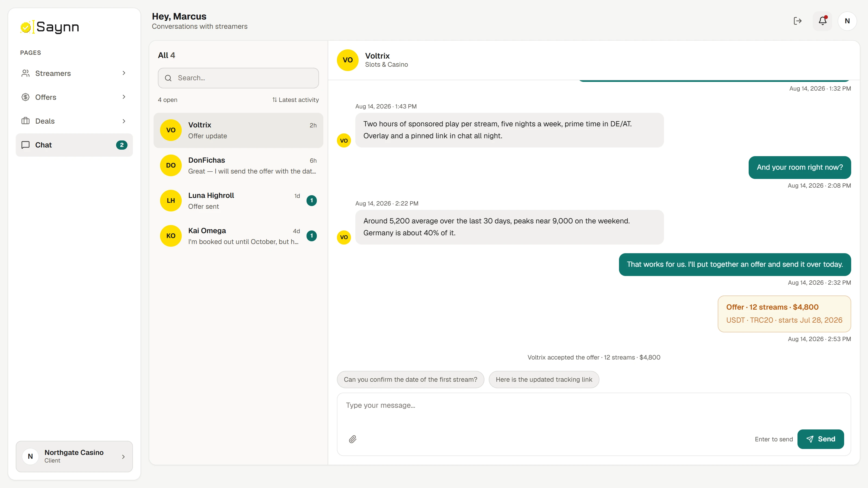Go to the Streamers page
Image resolution: width=868 pixels, height=488 pixels.
74,73
